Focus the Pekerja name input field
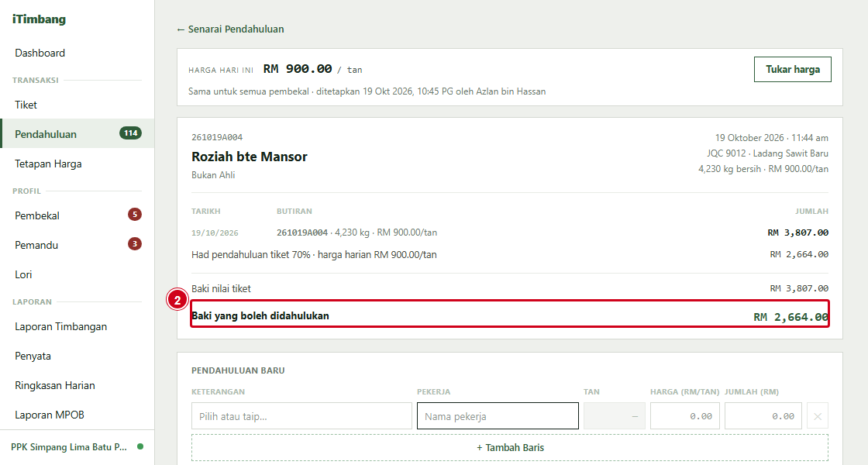Image resolution: width=868 pixels, height=465 pixels. coord(498,415)
